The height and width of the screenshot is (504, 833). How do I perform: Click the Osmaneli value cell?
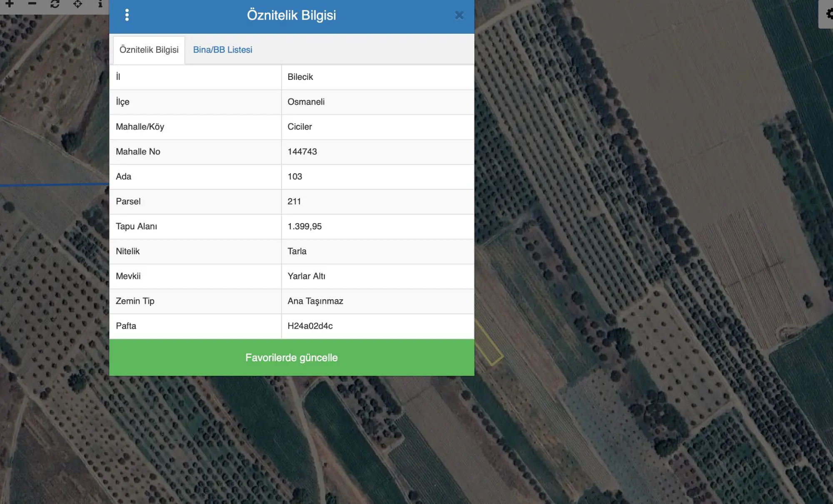[378, 102]
